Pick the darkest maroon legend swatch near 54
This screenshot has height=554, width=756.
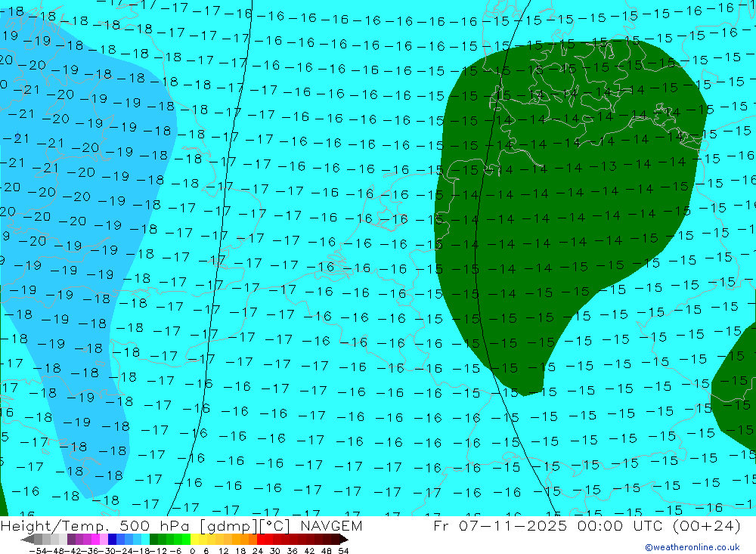[335, 539]
